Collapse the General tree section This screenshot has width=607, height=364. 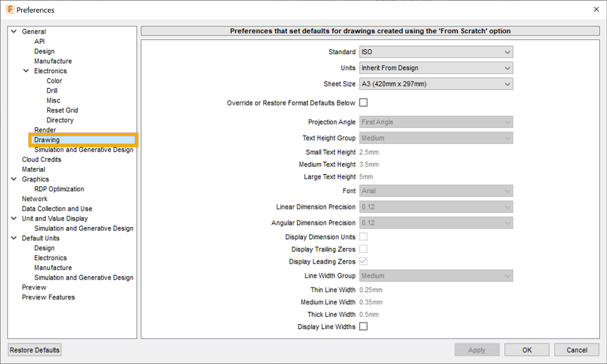(x=14, y=32)
